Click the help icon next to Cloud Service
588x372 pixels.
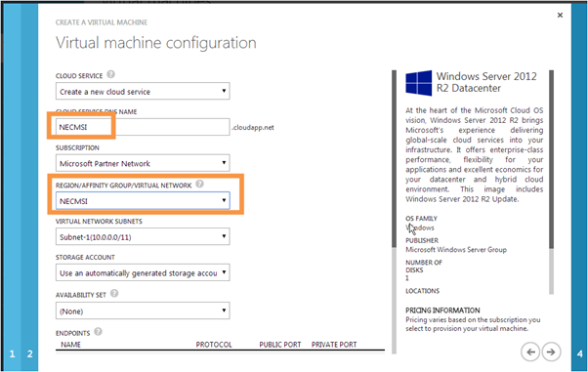click(x=110, y=74)
